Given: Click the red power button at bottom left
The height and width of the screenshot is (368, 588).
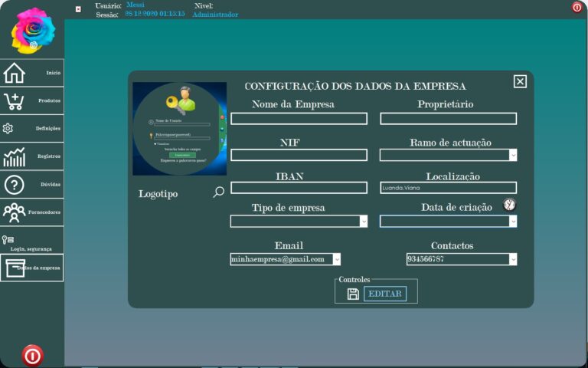Looking at the screenshot, I should [x=33, y=356].
